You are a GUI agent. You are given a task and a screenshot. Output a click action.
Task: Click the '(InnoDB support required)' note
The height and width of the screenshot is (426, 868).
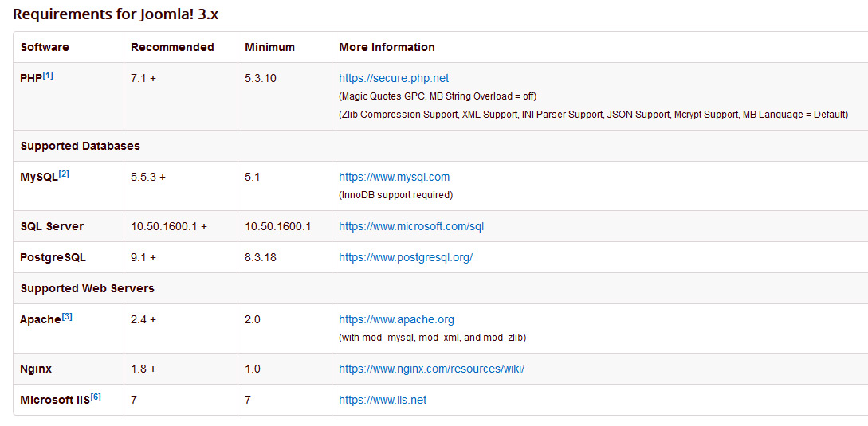pos(396,195)
